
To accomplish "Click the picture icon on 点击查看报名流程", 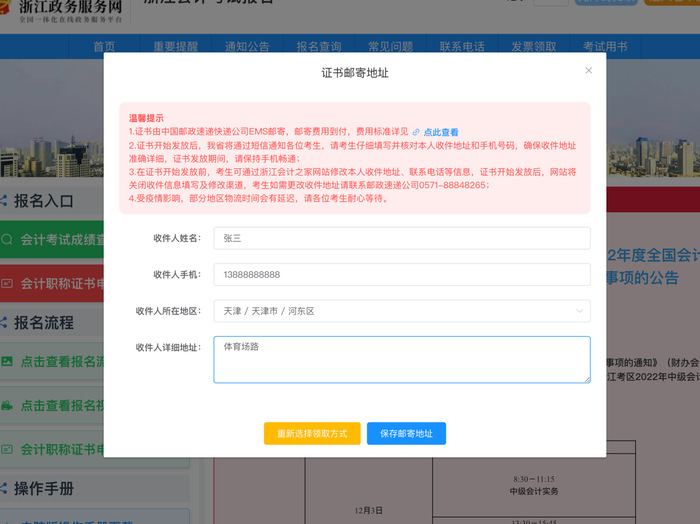I will click(7, 362).
